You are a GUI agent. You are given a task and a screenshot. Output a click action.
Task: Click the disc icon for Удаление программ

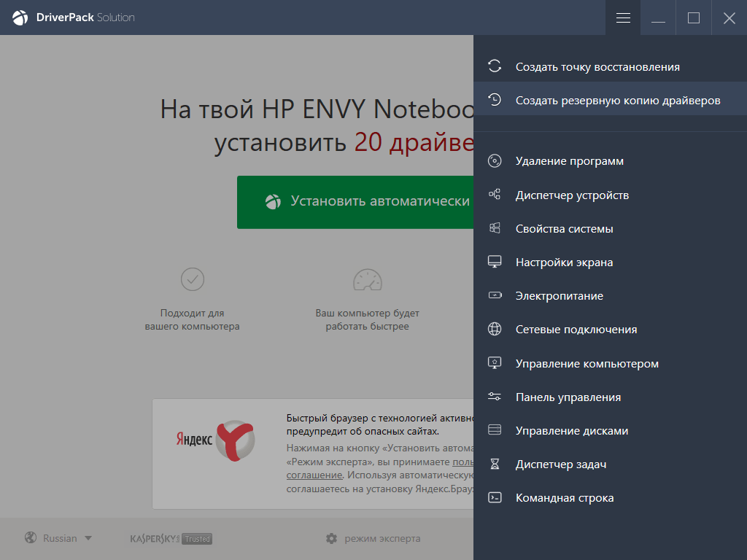point(495,161)
